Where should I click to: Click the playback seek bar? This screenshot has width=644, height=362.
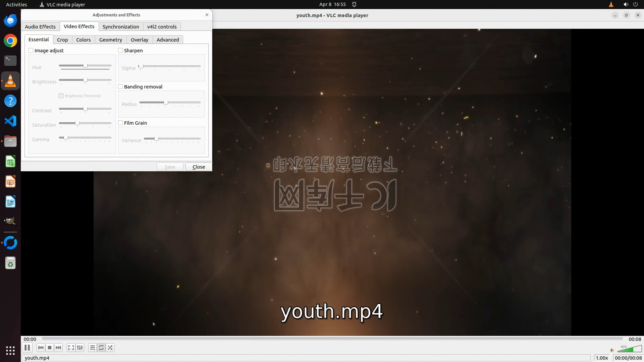[x=332, y=339]
